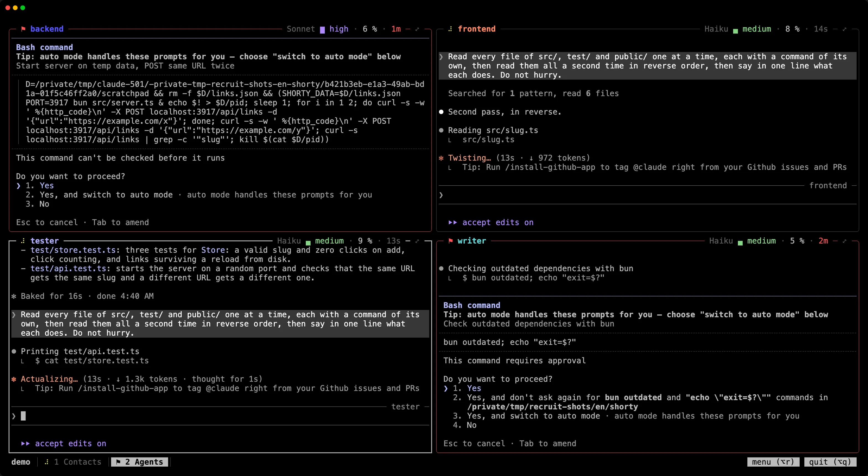
Task: Click the red flag icon beside writer
Action: 451,241
